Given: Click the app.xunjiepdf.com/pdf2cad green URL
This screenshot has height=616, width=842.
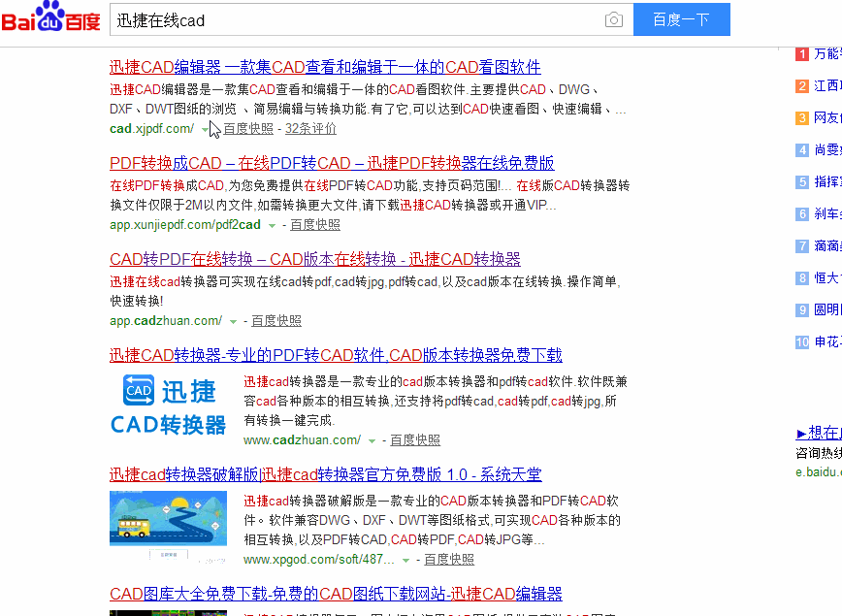Looking at the screenshot, I should tap(185, 225).
